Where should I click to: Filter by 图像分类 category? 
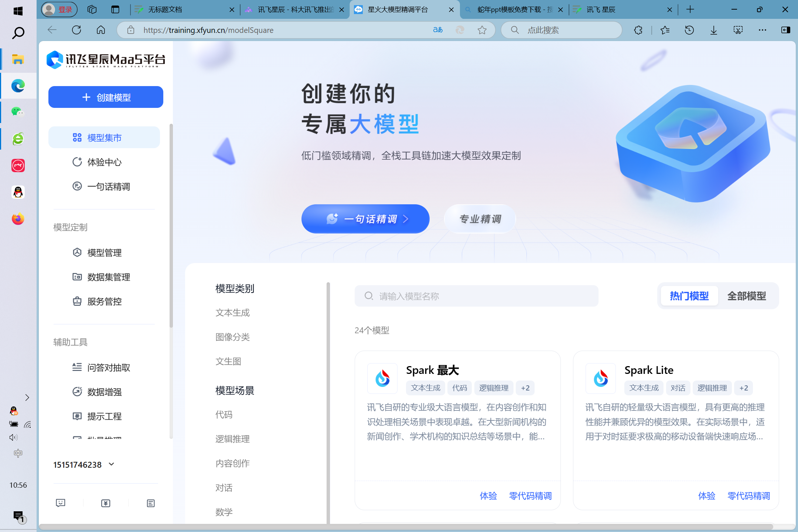[233, 337]
